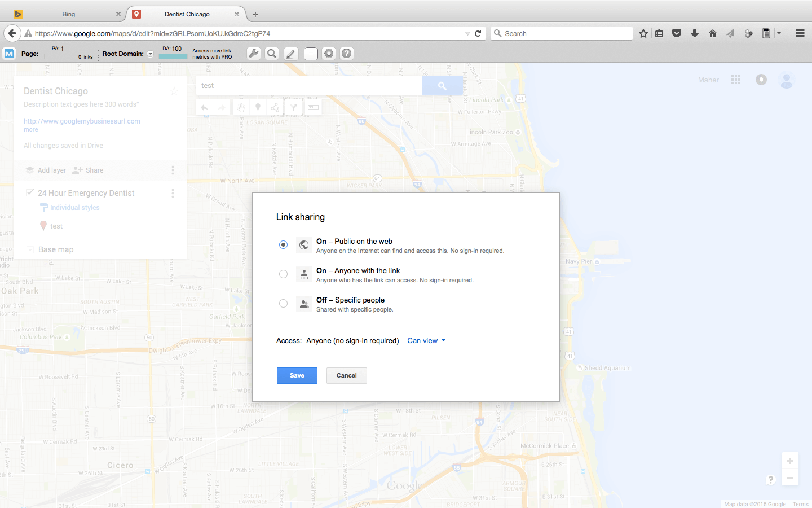The width and height of the screenshot is (812, 508).
Task: Expand the dropdown beside the extension icon
Action: (x=779, y=33)
